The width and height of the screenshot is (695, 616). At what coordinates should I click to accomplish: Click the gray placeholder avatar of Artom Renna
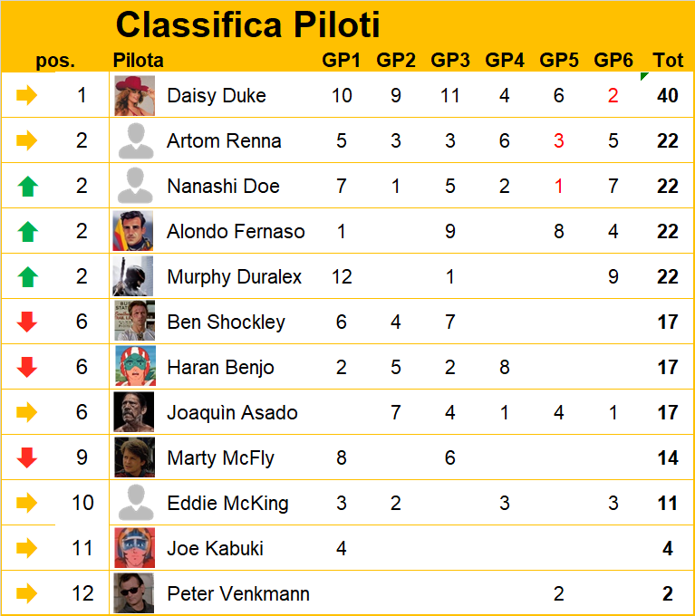pyautogui.click(x=136, y=141)
